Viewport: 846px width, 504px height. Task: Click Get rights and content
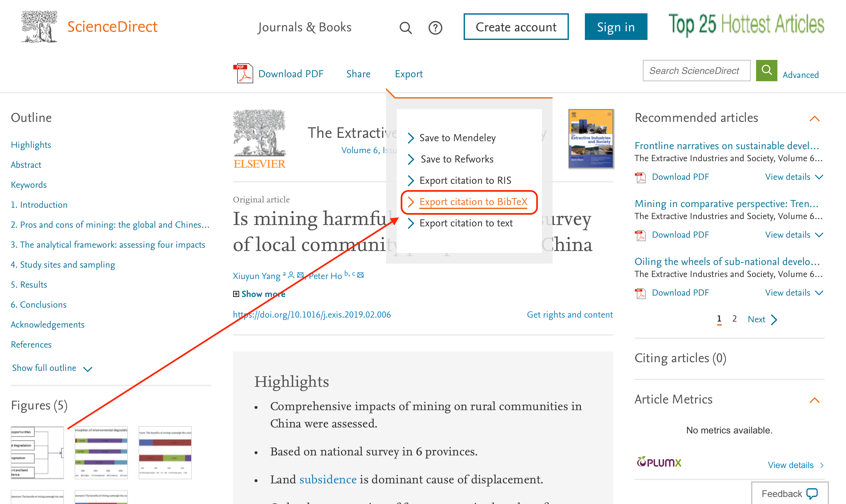570,315
